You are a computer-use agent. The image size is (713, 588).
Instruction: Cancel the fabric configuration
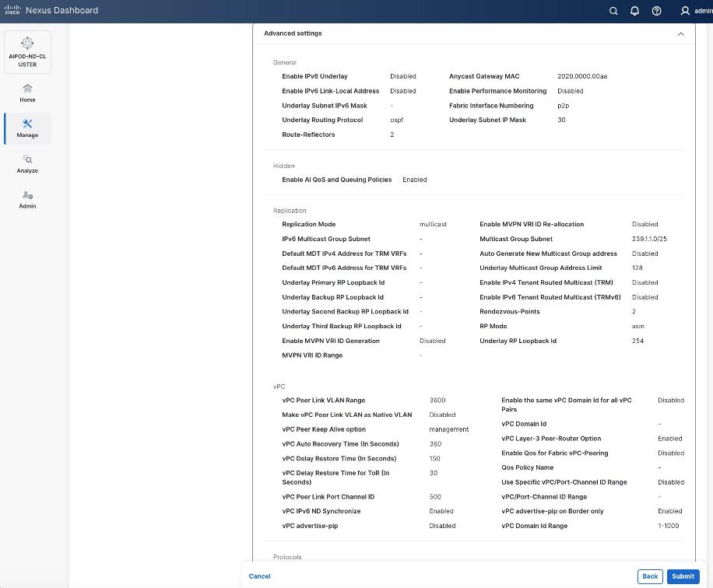click(259, 576)
